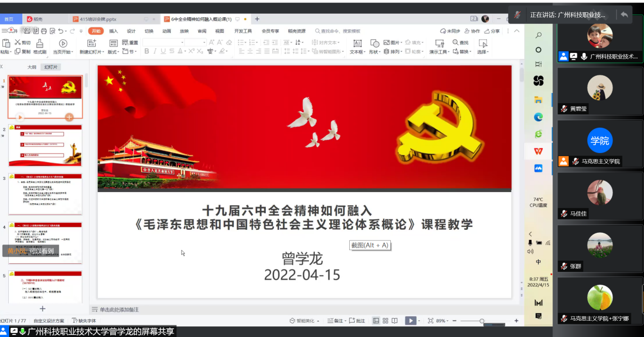Click the Paste icon in ribbon
Screen dimensions: 644x337
6,43
